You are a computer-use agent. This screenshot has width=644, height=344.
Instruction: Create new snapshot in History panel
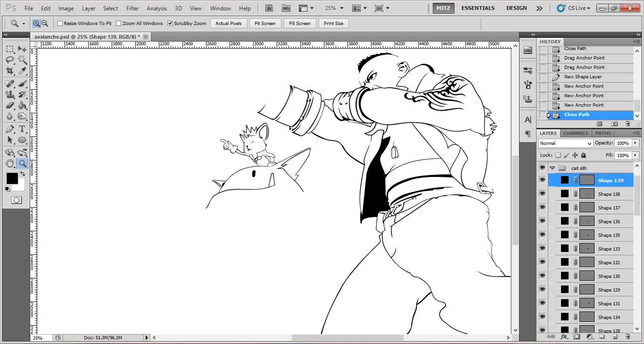(x=614, y=124)
